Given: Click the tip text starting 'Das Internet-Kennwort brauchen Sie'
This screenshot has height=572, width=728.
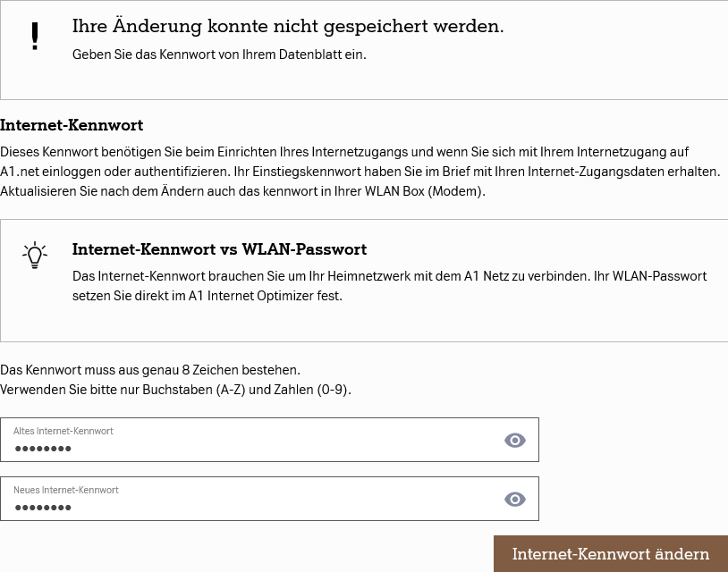Looking at the screenshot, I should pos(390,286).
